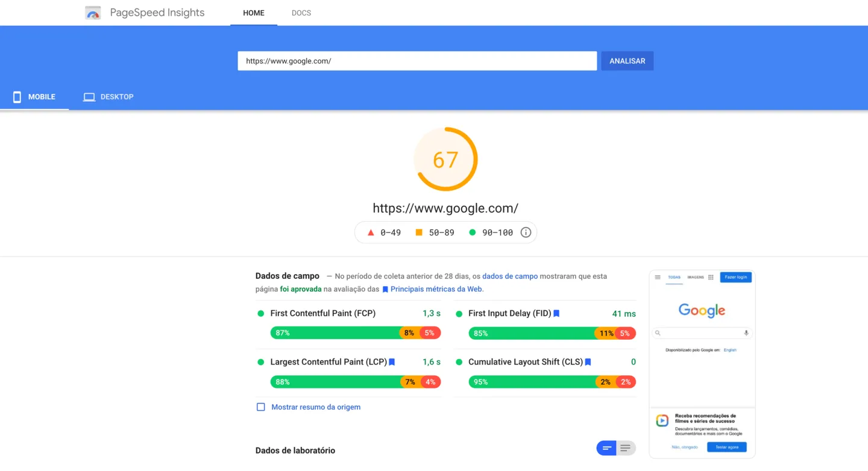
Task: Click the '90–100' legend entry
Action: 491,232
